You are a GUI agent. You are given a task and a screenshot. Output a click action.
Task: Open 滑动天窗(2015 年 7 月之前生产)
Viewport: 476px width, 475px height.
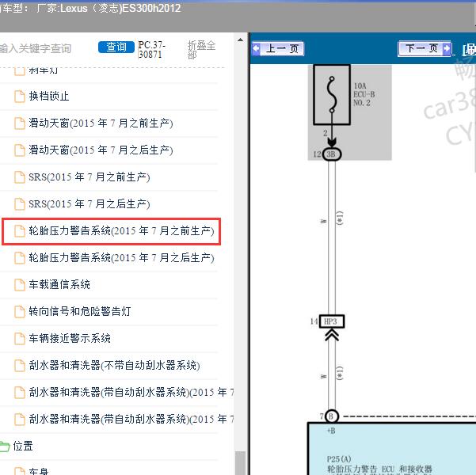pos(101,123)
